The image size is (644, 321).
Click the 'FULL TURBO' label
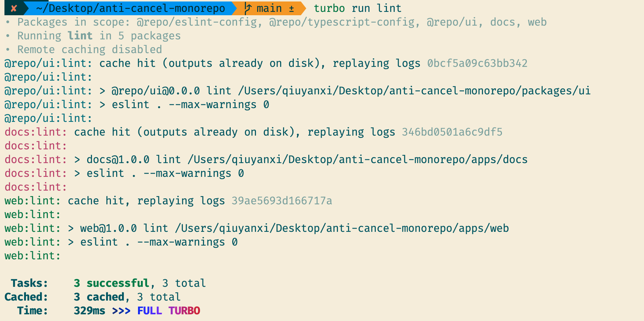coord(169,311)
